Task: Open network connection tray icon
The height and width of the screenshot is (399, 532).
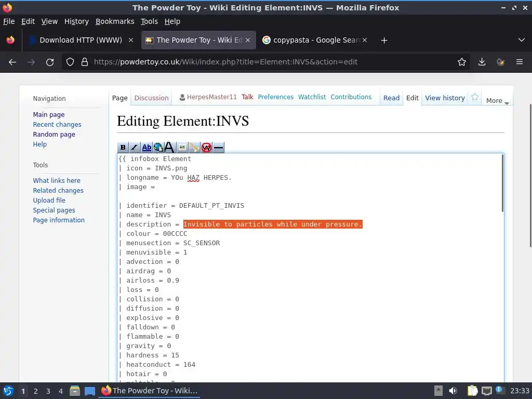Action: click(x=486, y=391)
